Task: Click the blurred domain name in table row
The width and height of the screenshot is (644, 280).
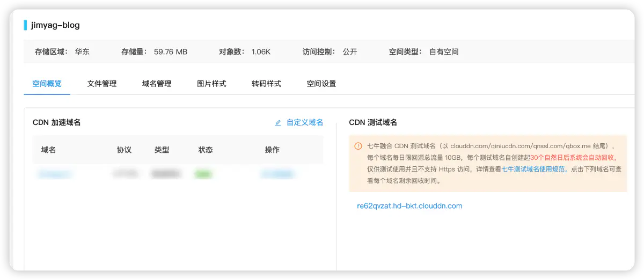Action: click(55, 174)
